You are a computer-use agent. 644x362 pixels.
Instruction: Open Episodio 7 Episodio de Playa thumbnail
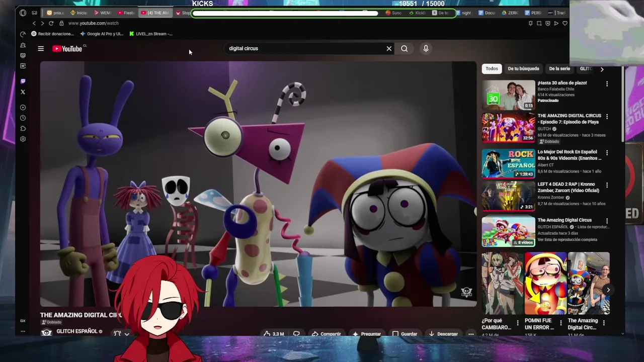[508, 128]
